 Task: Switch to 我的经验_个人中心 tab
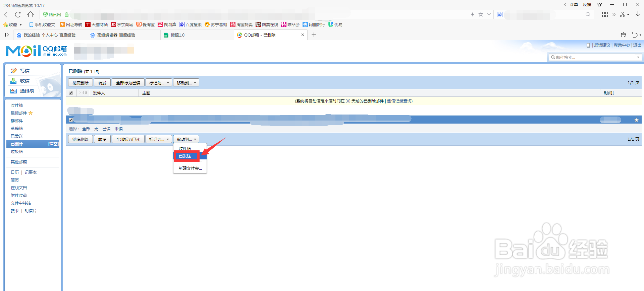50,35
